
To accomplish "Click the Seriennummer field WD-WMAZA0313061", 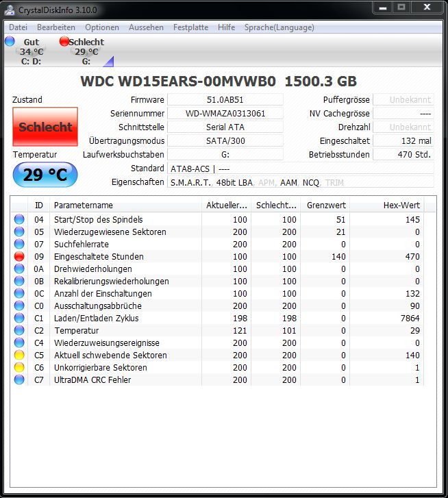I will pos(225,114).
